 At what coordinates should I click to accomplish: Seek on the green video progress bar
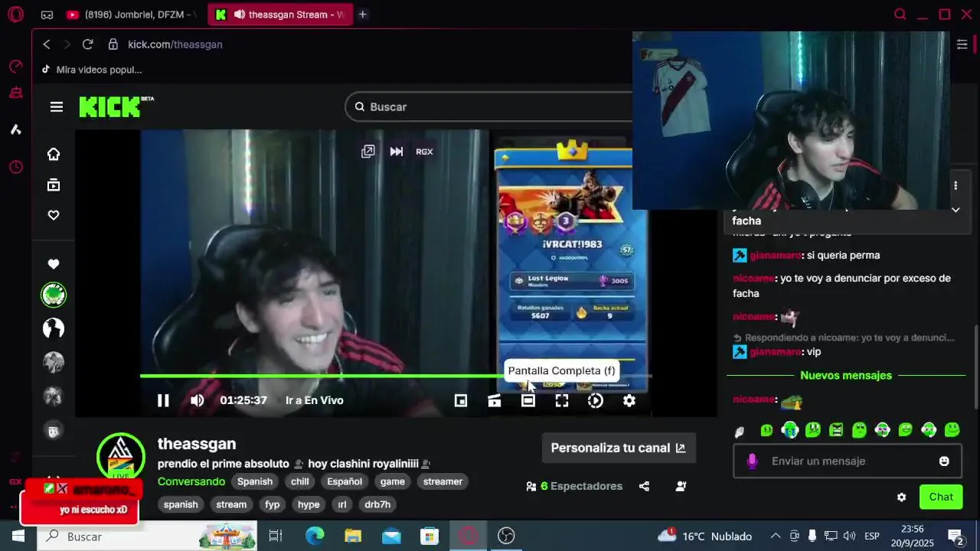396,376
